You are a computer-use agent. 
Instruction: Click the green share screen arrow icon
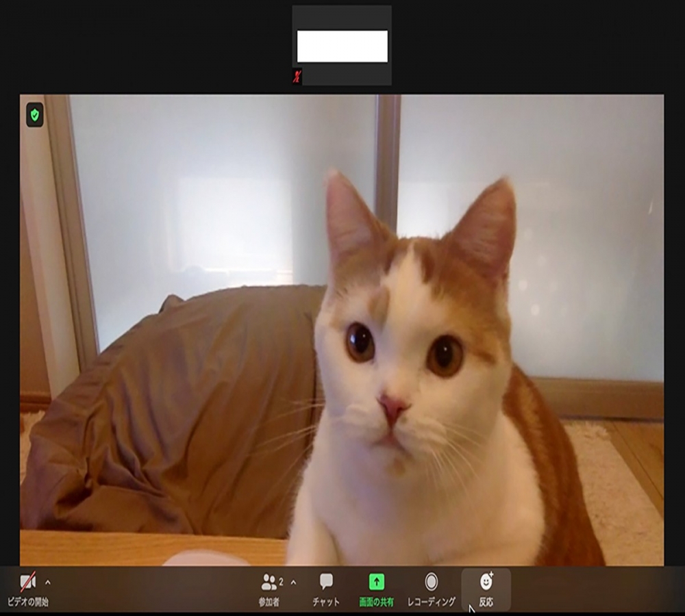tap(377, 582)
